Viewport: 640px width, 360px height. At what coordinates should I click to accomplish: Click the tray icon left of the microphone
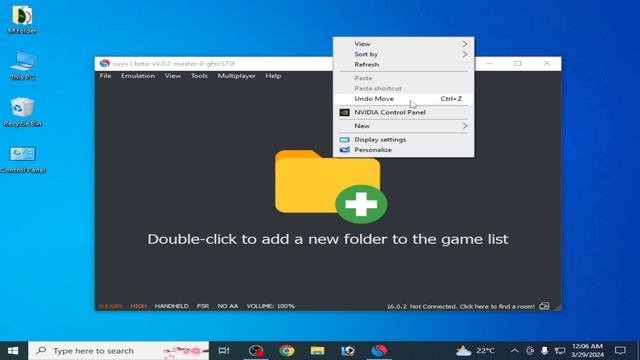click(x=530, y=351)
